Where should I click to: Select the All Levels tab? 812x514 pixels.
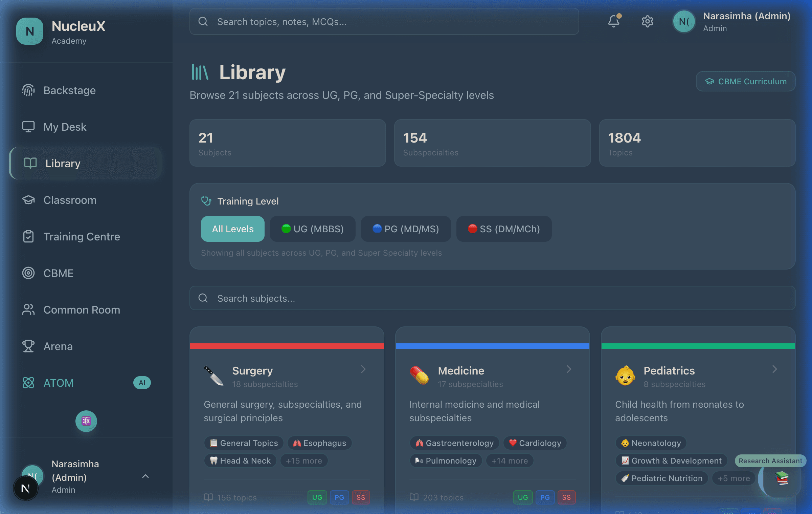tap(232, 229)
